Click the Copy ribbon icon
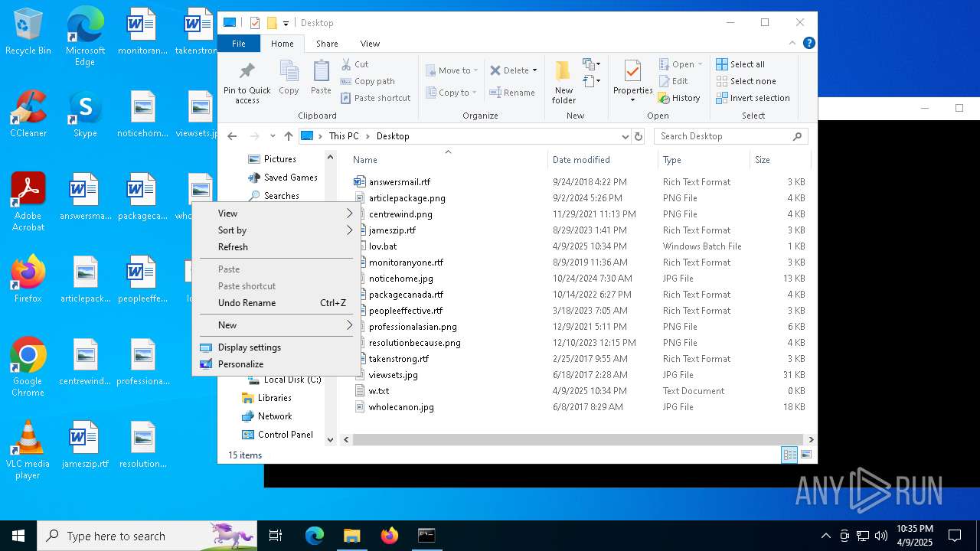 point(289,78)
